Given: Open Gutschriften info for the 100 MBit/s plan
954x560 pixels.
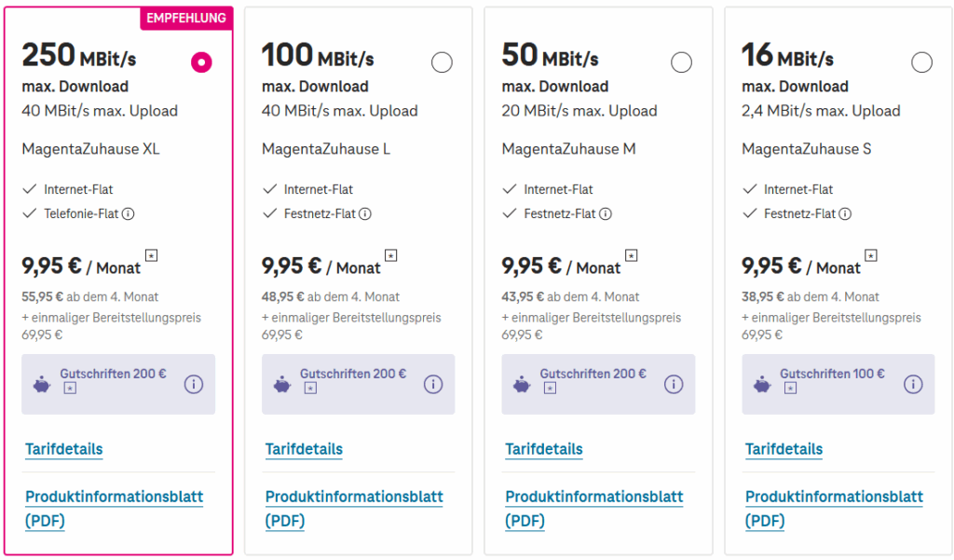Looking at the screenshot, I should coord(433,384).
